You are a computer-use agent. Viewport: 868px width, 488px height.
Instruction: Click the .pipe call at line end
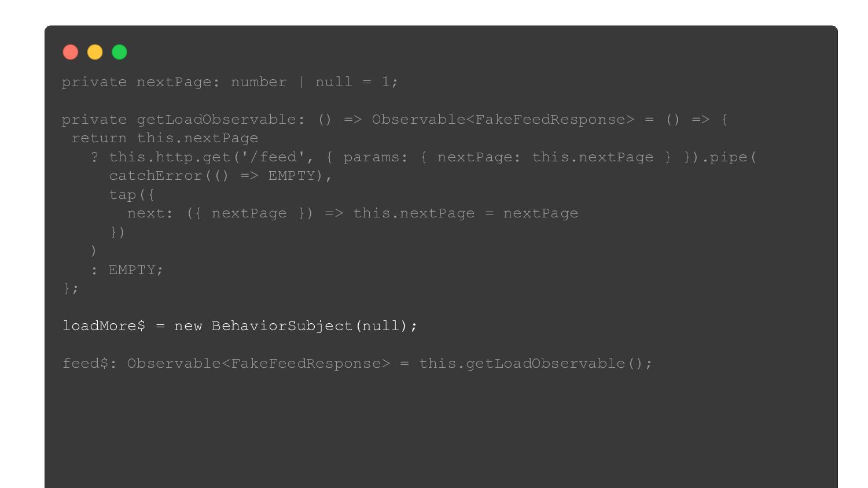coord(729,157)
